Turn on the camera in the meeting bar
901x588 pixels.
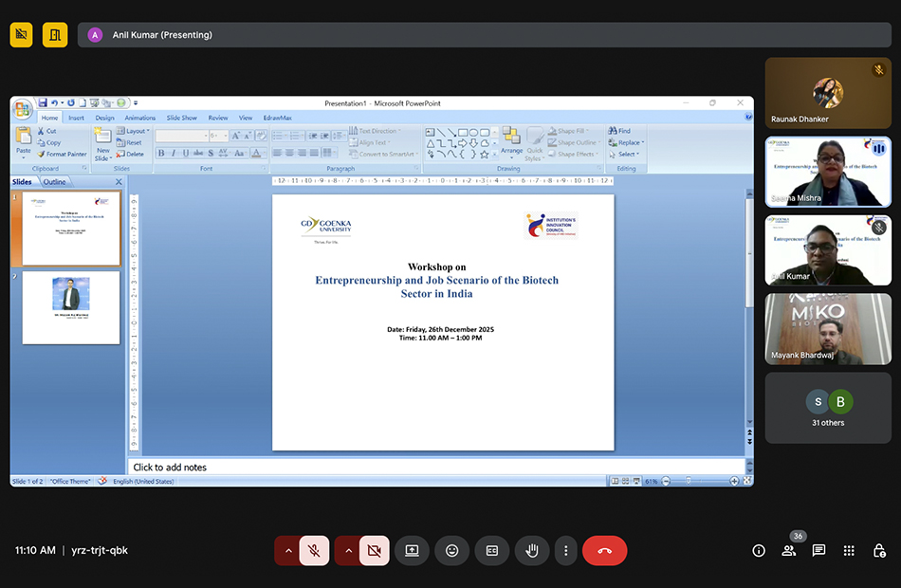[375, 550]
